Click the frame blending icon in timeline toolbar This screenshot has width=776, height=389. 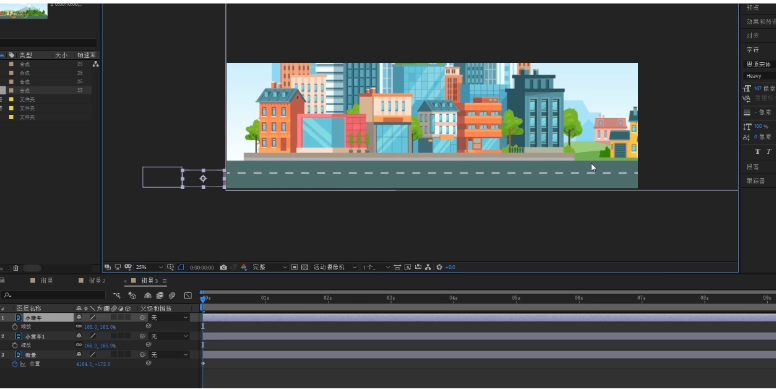tap(159, 295)
